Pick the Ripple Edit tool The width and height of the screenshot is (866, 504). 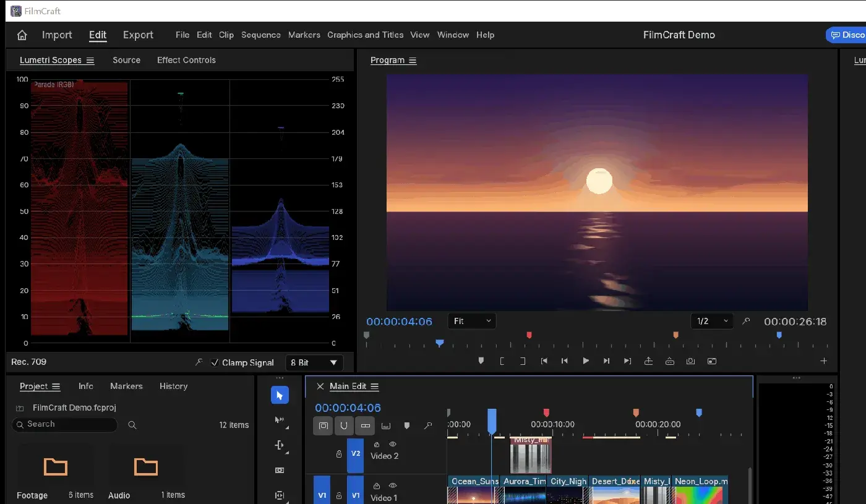click(280, 445)
